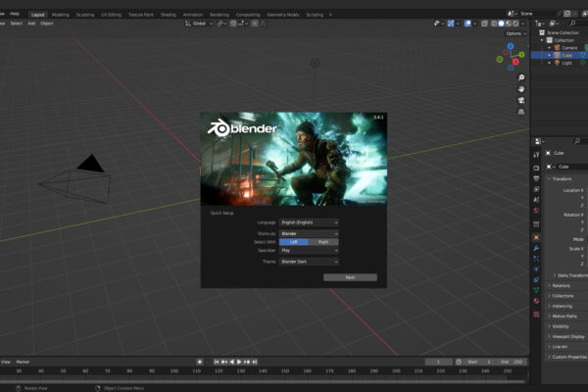Jump to the timeline's last frame
Screen dimensions: 588x392
point(255,362)
